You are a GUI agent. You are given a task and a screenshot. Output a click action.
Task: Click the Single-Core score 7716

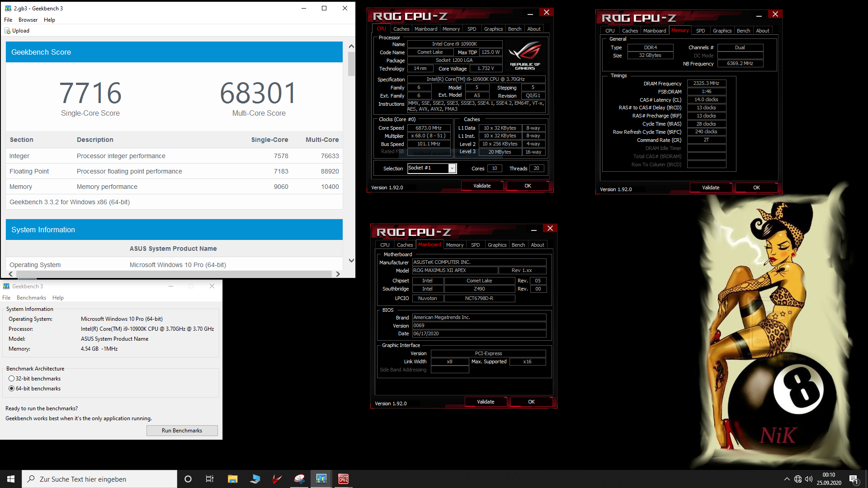90,93
